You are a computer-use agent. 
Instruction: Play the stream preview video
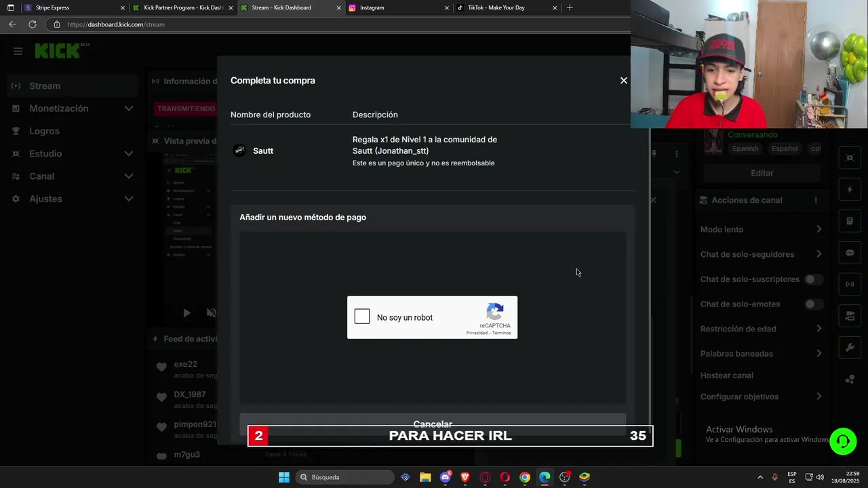pos(186,312)
